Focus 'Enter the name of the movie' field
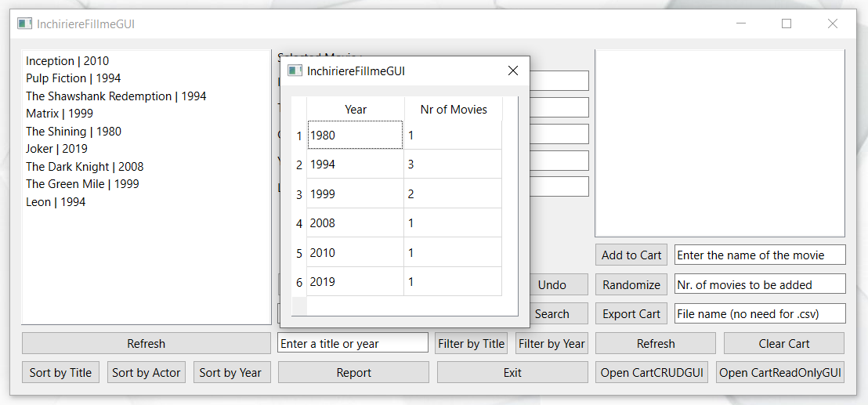Screen dimensions: 868x405 point(760,255)
